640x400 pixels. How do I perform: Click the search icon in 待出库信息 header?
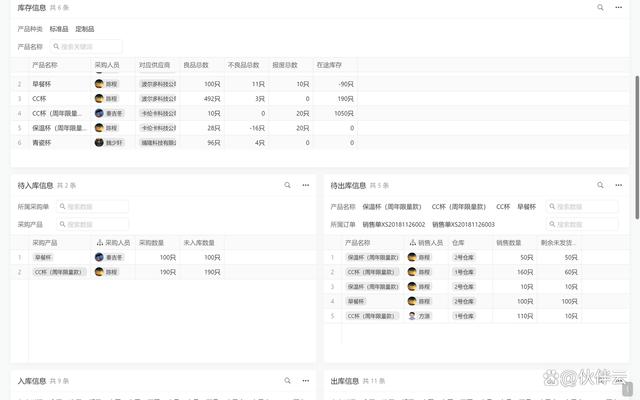pos(600,185)
